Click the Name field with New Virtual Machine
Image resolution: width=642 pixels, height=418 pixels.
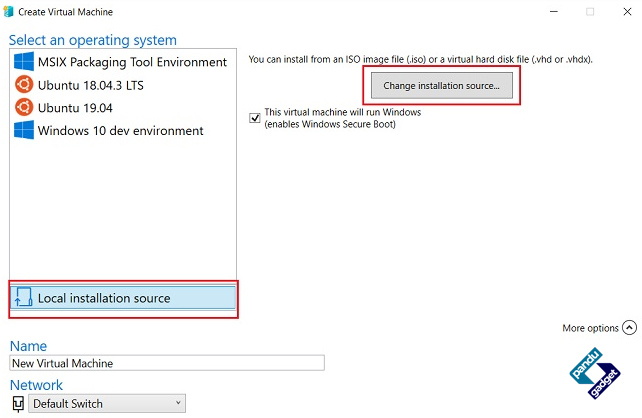coord(167,363)
